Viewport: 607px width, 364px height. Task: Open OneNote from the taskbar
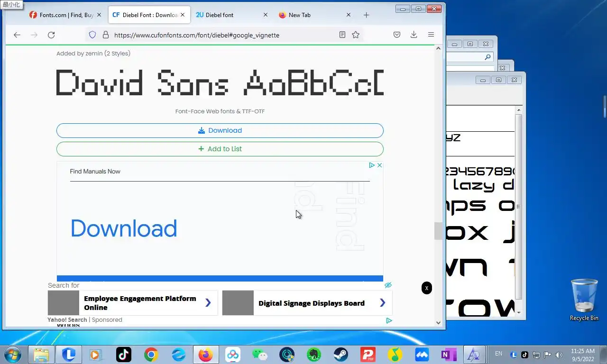(x=448, y=355)
